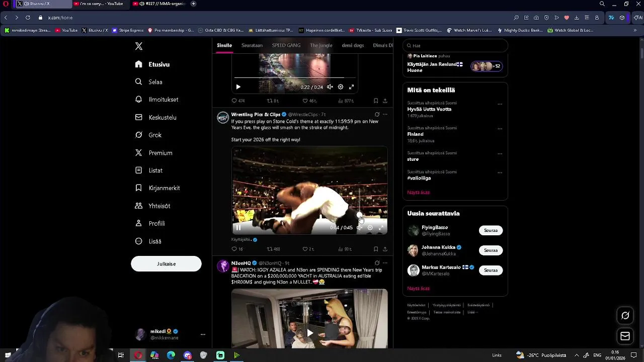Open Premium page in sidebar
The image size is (644, 362).
pyautogui.click(x=154, y=153)
